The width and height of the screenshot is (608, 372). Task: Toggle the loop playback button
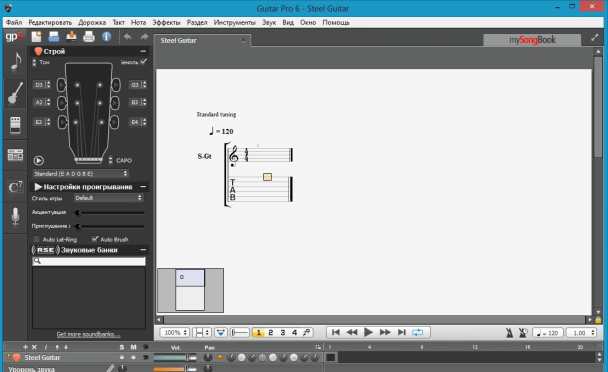click(x=418, y=332)
